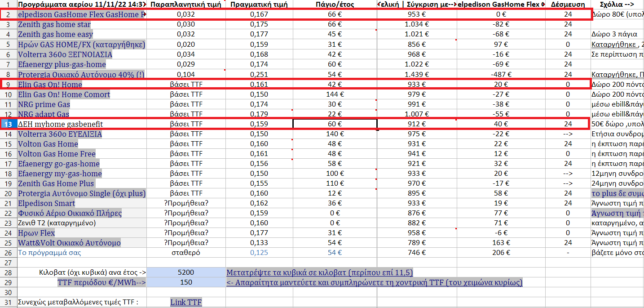Select the Πάγιο/έτος header cell
The image size is (644, 308).
coord(335,4)
